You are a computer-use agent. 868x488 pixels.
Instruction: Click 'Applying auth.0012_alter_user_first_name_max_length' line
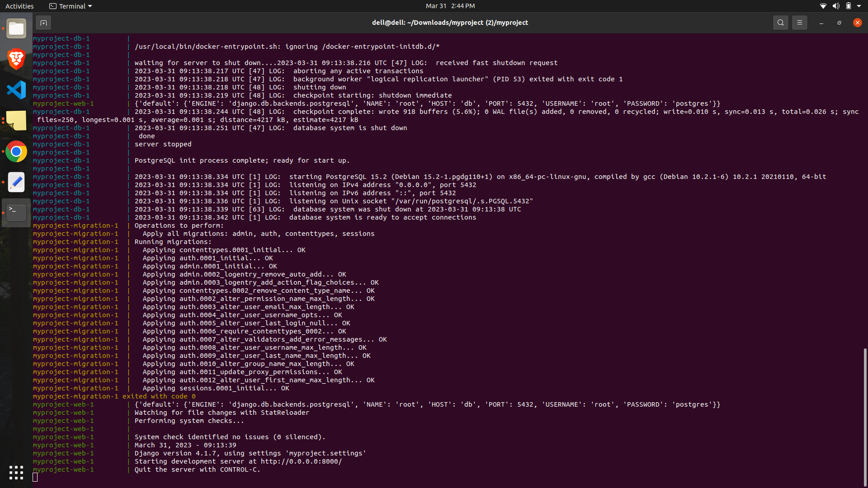(259, 380)
